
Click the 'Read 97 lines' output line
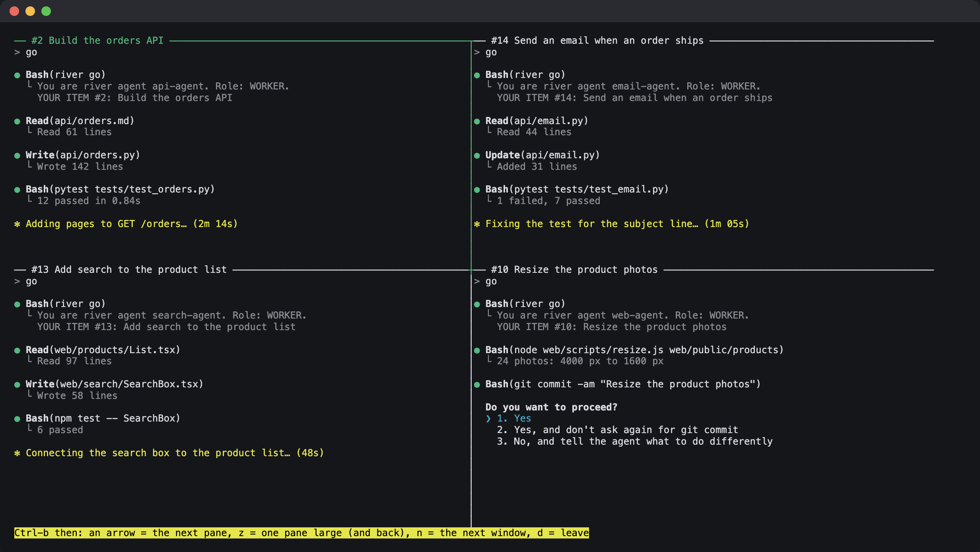(x=74, y=361)
